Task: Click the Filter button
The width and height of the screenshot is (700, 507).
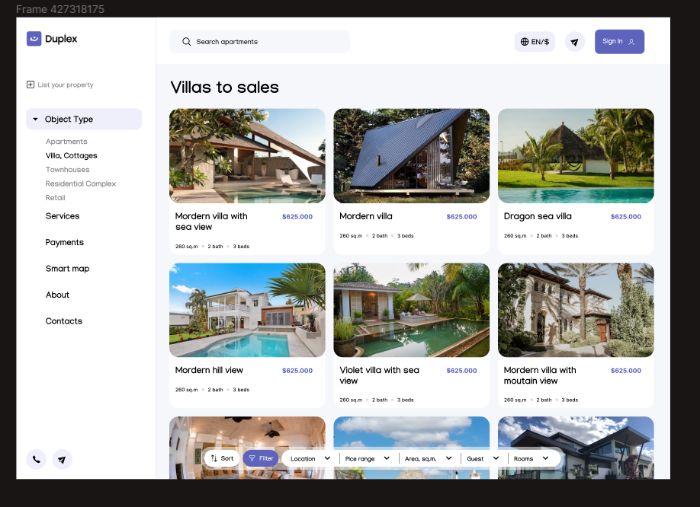Action: pyautogui.click(x=261, y=458)
